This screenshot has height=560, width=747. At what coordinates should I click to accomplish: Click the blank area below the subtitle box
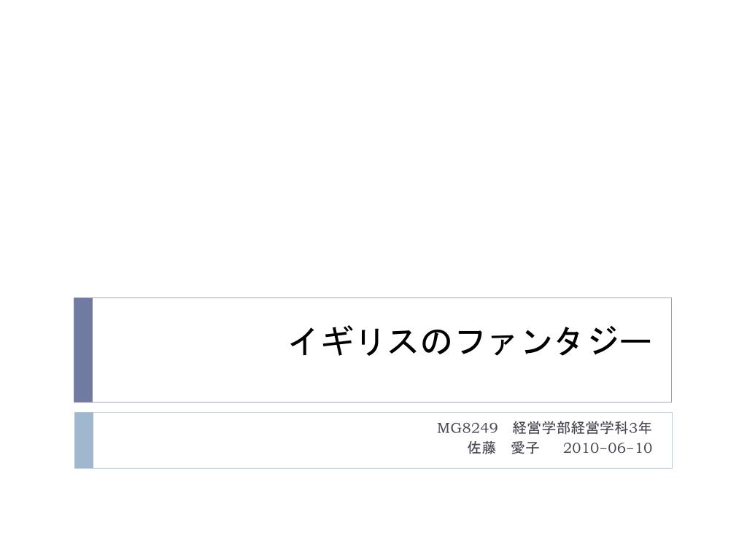pyautogui.click(x=373, y=514)
